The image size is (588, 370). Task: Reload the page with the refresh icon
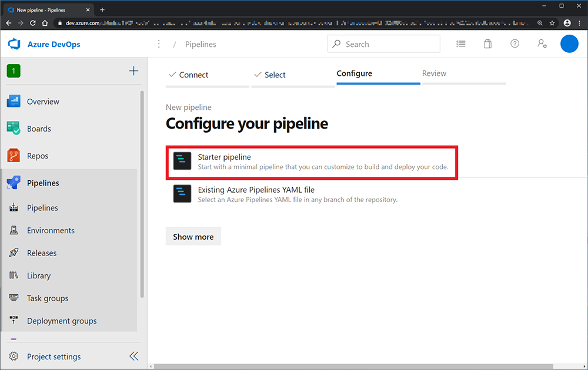click(32, 23)
